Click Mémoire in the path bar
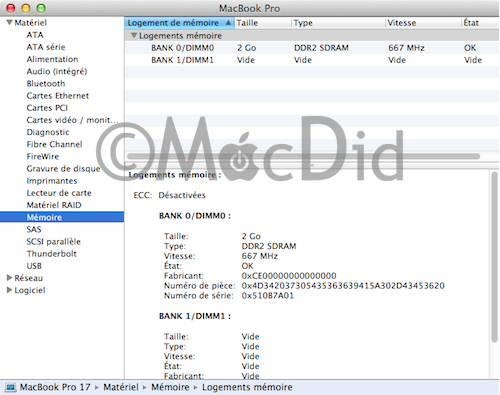 coord(170,387)
